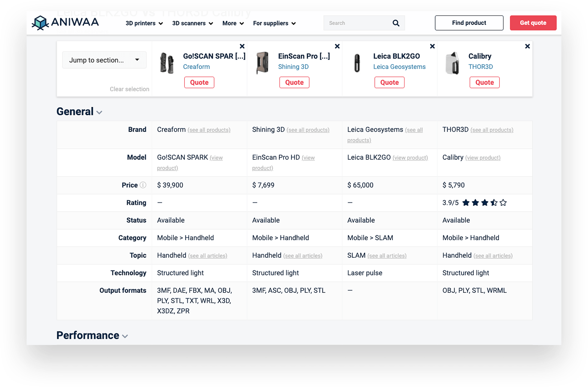Image resolution: width=588 pixels, height=387 pixels.
Task: Request a Quote for Go!SCAN SPARK
Action: tap(199, 83)
